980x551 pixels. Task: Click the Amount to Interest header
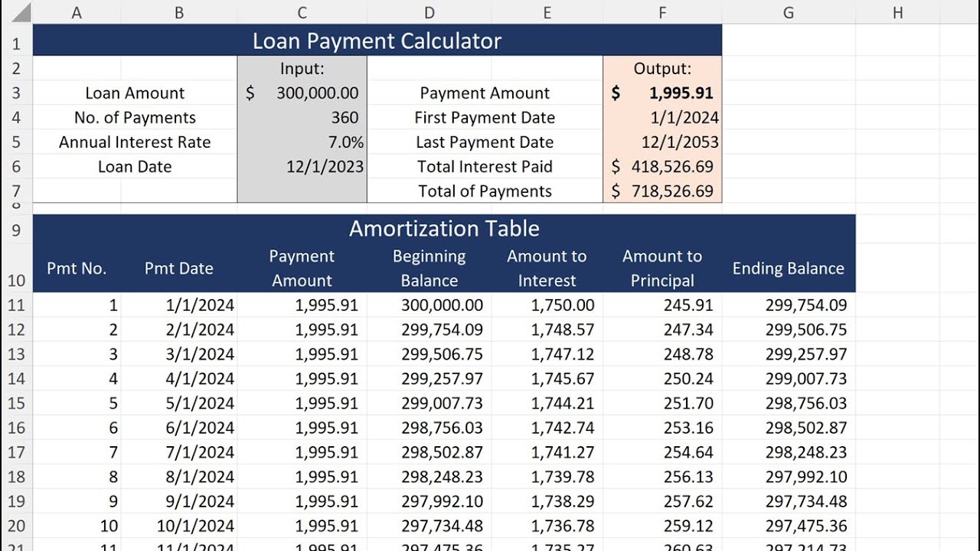pyautogui.click(x=547, y=268)
